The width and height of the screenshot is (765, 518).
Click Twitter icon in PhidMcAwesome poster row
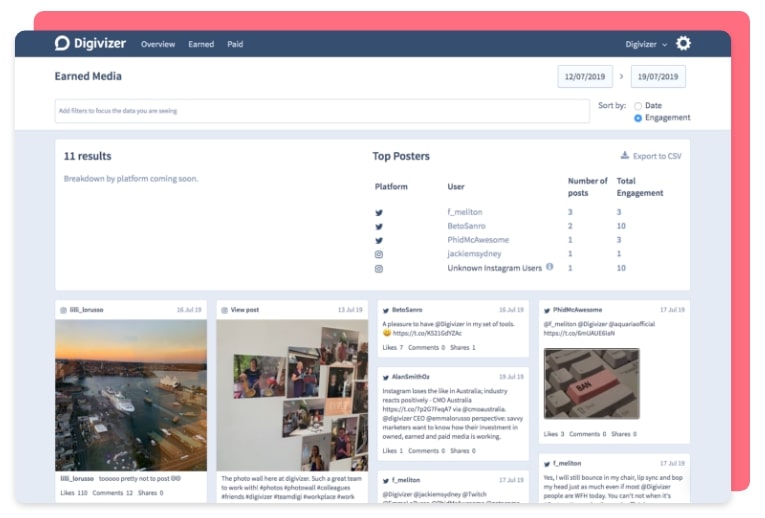(379, 240)
